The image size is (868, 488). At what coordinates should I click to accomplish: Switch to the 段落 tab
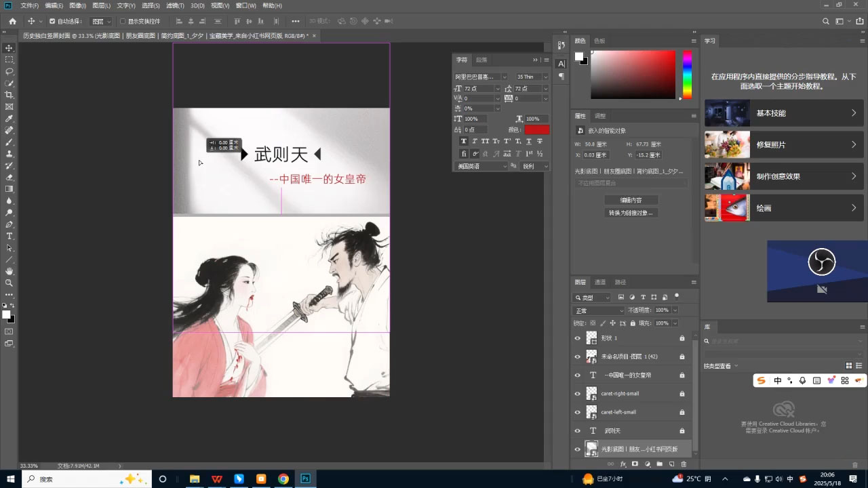click(x=481, y=60)
